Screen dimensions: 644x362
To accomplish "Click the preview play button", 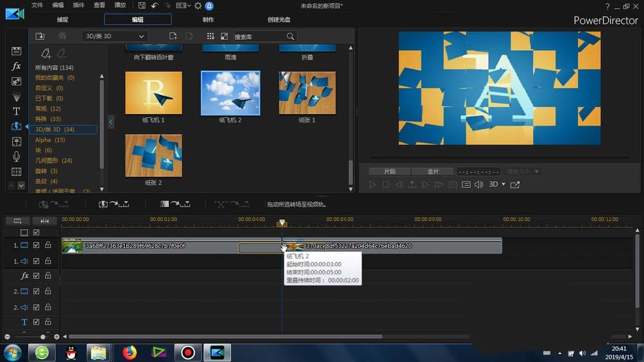I will [x=372, y=184].
